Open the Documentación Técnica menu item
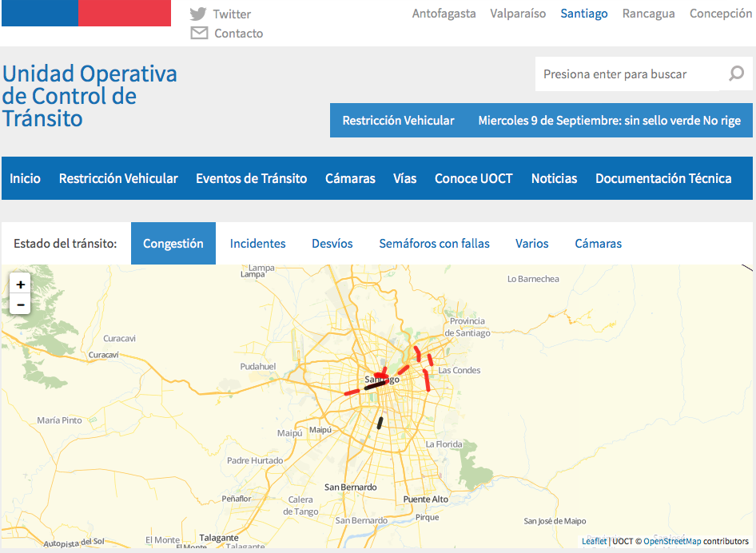756x553 pixels. pyautogui.click(x=662, y=179)
